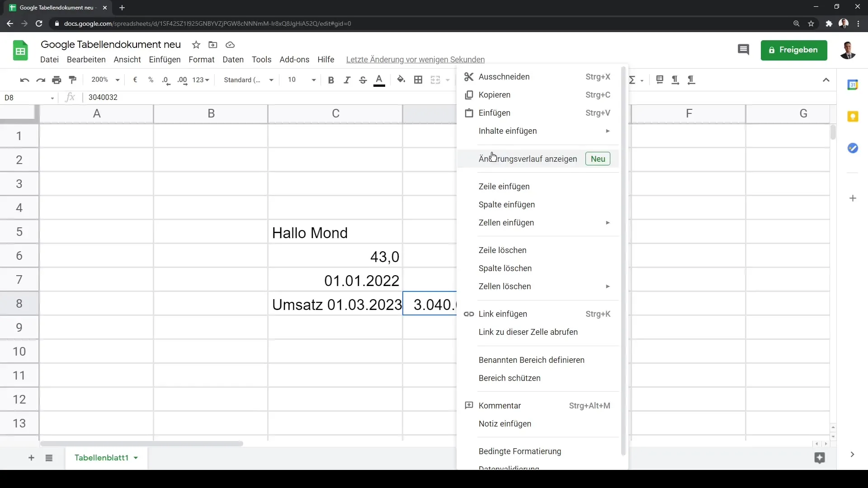Open the fill color bucket

[x=401, y=80]
